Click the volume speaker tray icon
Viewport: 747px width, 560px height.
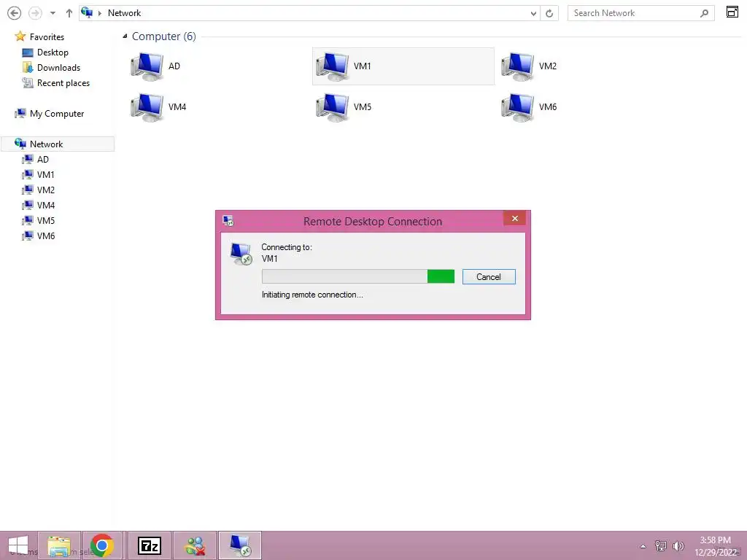(x=678, y=545)
